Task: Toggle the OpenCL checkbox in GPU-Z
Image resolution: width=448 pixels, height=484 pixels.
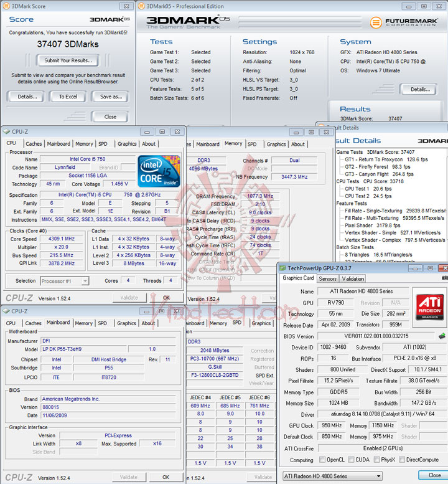Action: point(322,459)
